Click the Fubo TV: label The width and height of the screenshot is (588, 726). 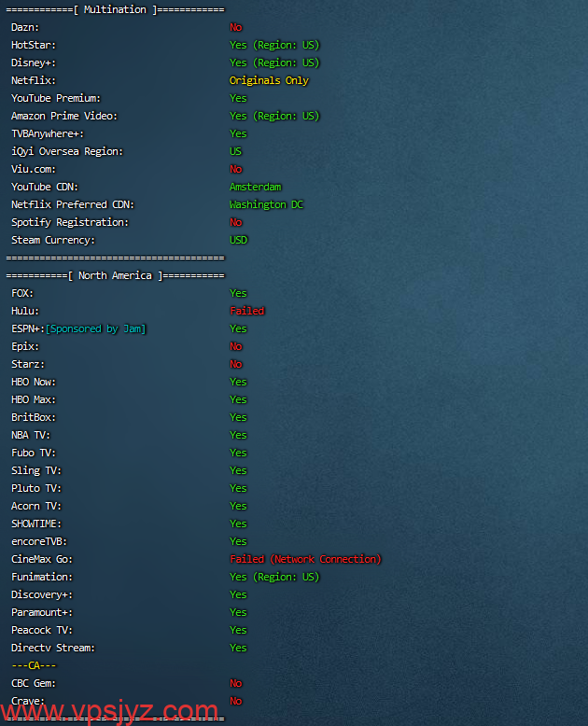click(x=34, y=453)
